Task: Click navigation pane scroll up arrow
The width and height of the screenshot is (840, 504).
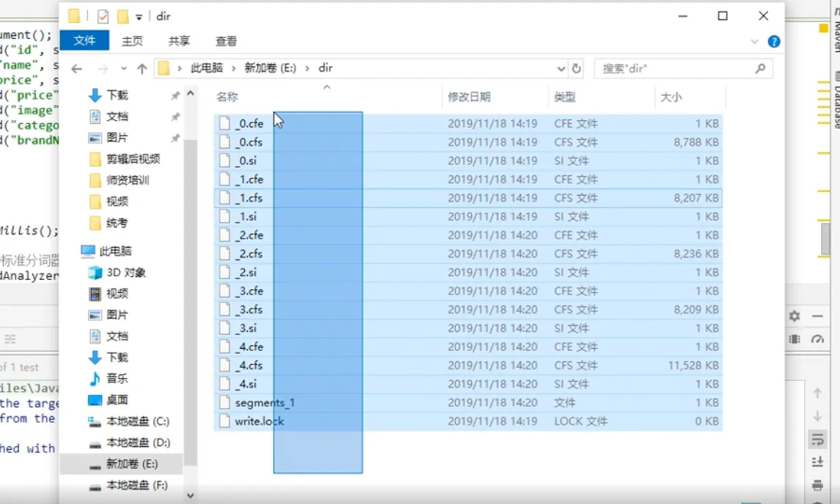Action: (190, 94)
